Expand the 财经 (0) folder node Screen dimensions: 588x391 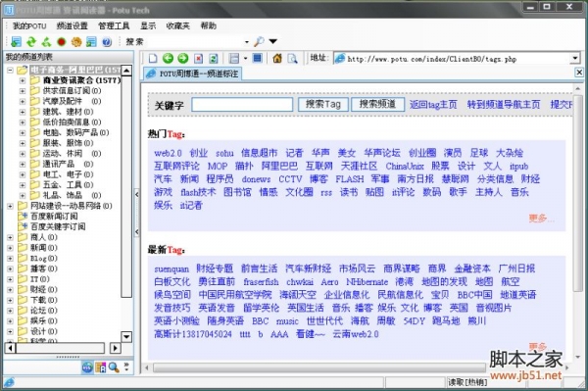pos(10,289)
